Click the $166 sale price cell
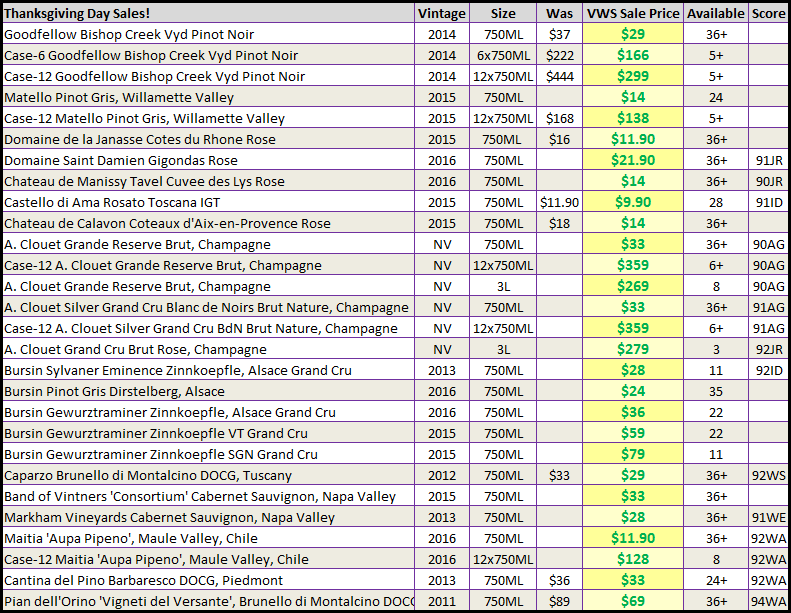 [633, 55]
